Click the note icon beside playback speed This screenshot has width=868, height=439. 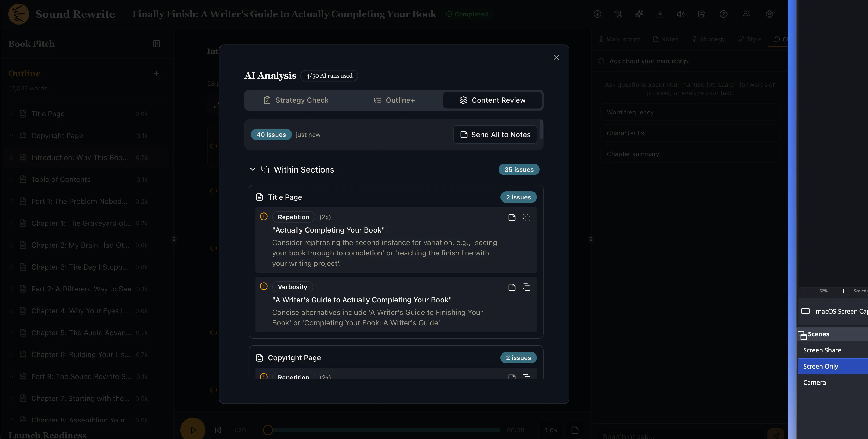(575, 430)
